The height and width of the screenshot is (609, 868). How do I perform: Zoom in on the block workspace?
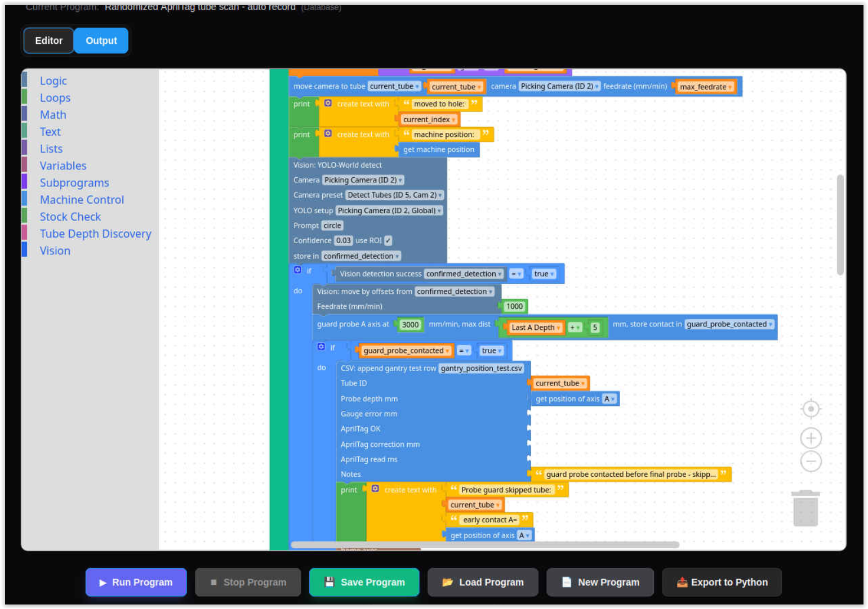coord(811,438)
